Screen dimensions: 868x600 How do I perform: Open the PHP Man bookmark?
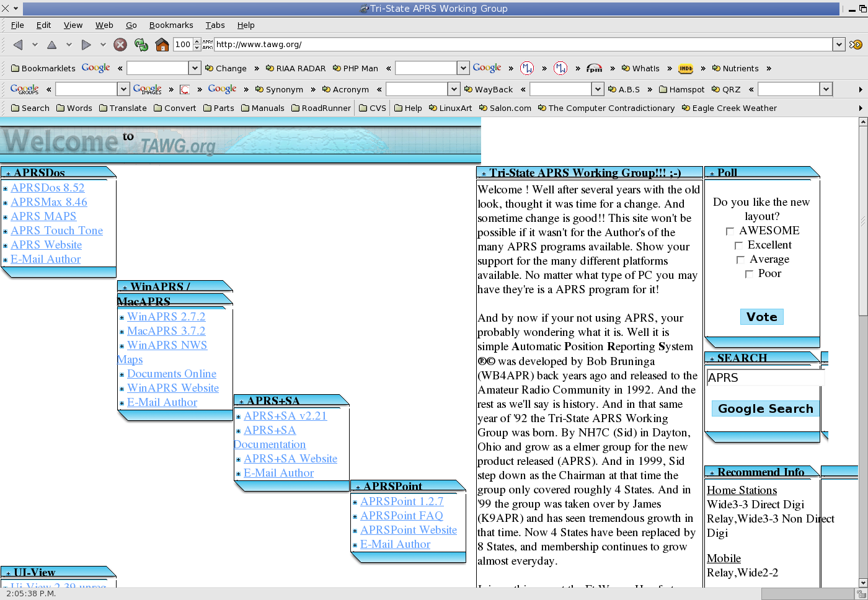(355, 68)
